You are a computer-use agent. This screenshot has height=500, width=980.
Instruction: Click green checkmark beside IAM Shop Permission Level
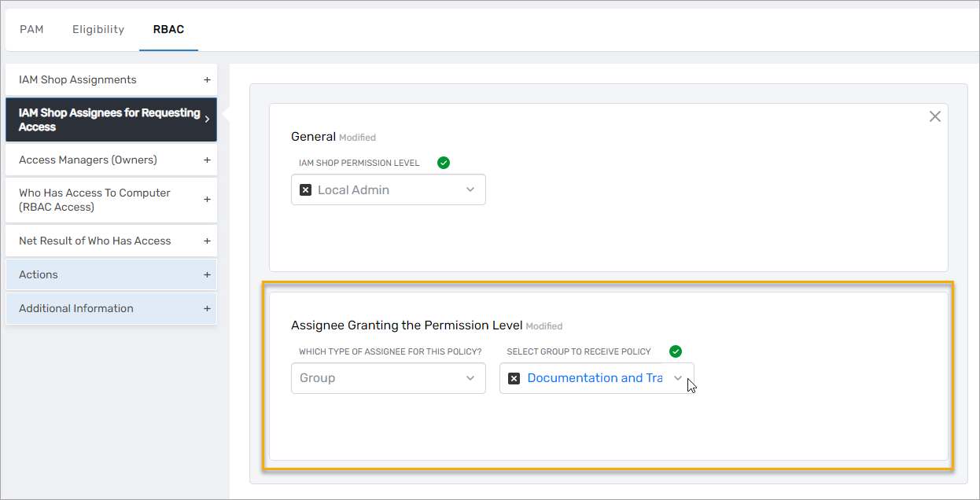click(x=443, y=163)
